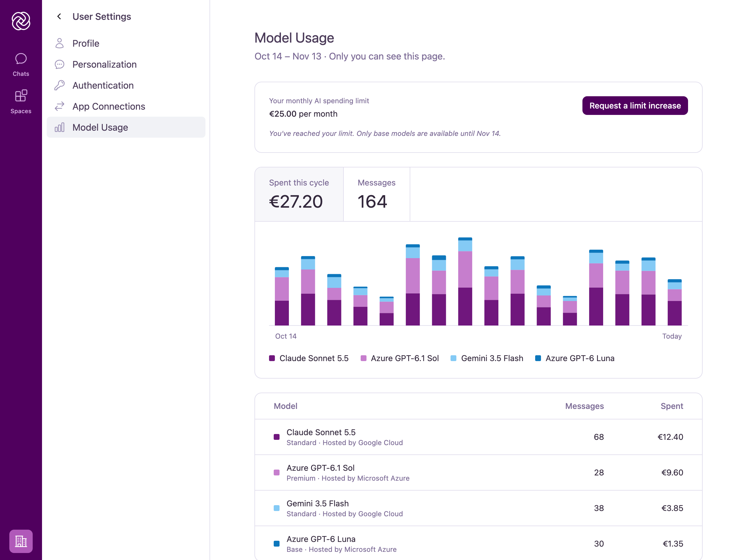Click the Personalization chat bubble icon
Image resolution: width=747 pixels, height=560 pixels.
coord(60,64)
